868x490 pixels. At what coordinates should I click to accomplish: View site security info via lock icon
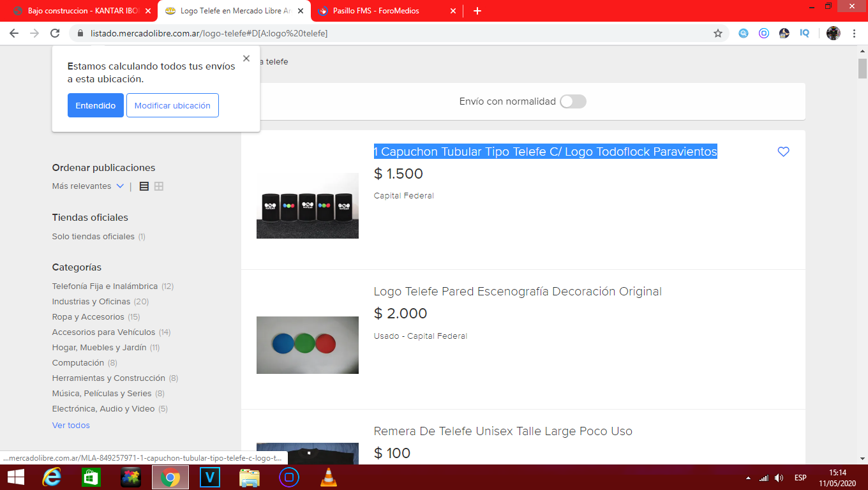pyautogui.click(x=80, y=33)
